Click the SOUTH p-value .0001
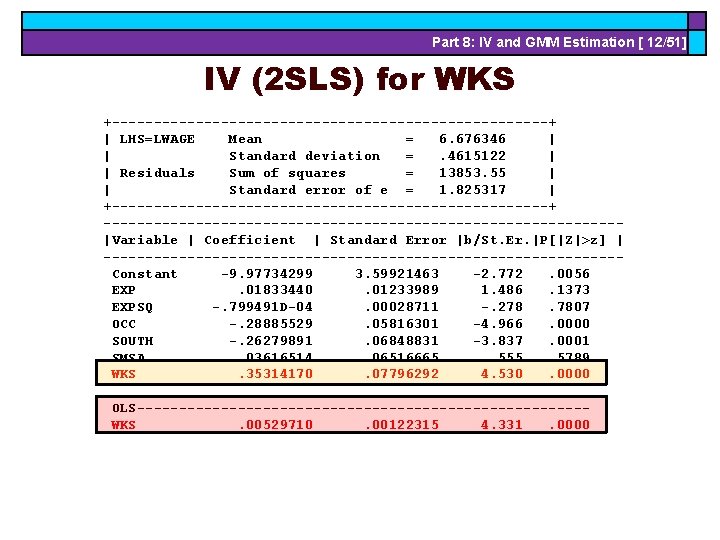The width and height of the screenshot is (720, 540). 569,341
